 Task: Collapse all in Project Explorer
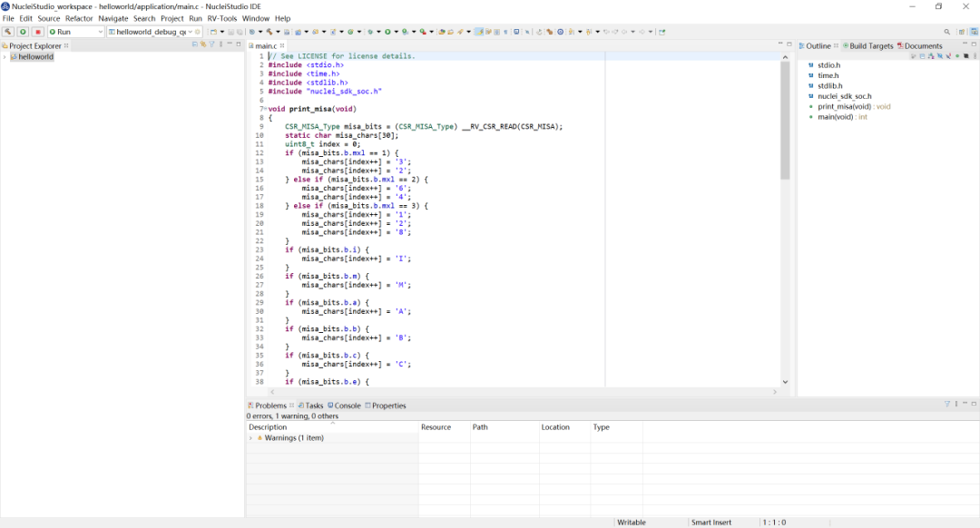pos(195,45)
